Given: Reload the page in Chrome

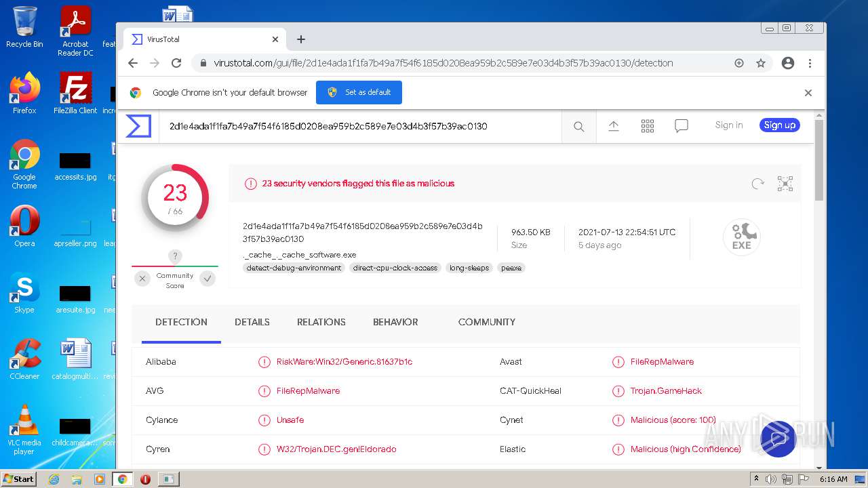Looking at the screenshot, I should point(176,63).
